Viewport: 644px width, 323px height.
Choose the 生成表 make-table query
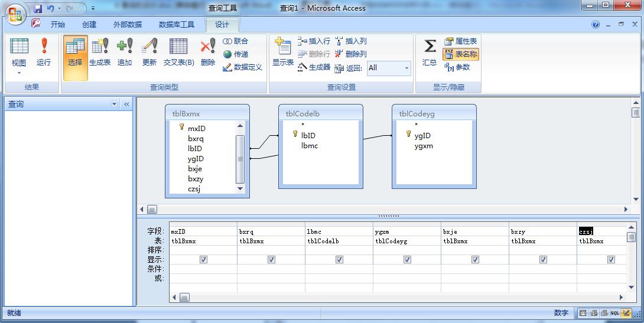[x=100, y=52]
